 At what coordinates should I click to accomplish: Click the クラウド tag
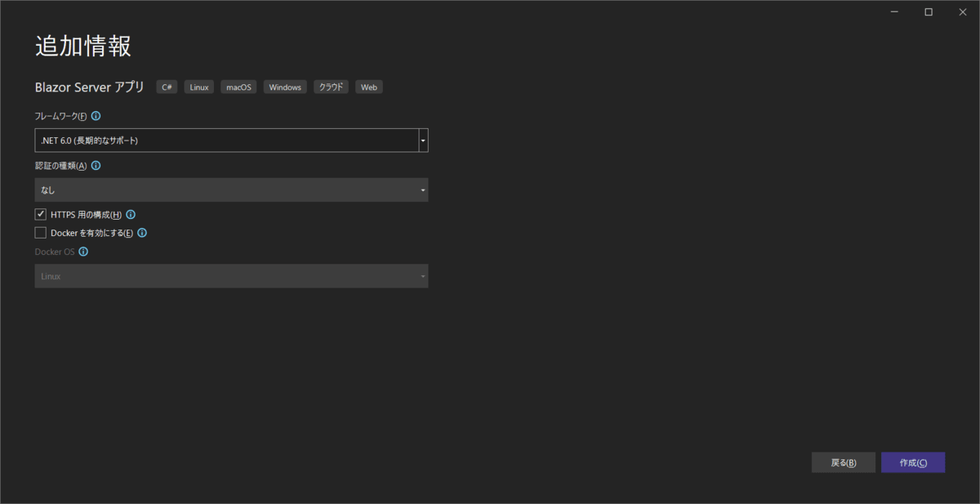332,87
